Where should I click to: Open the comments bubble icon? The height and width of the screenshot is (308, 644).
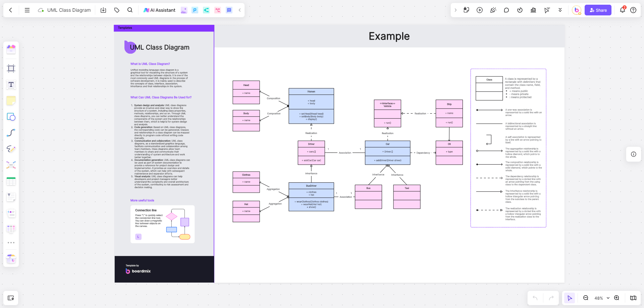pyautogui.click(x=506, y=10)
